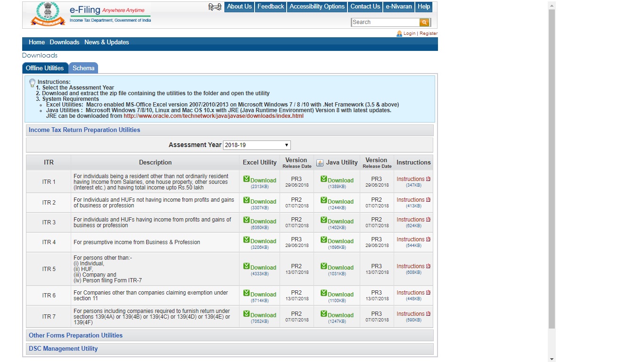Click ITR 1 Excel Utility download icon
This screenshot has width=644, height=362.
[247, 179]
